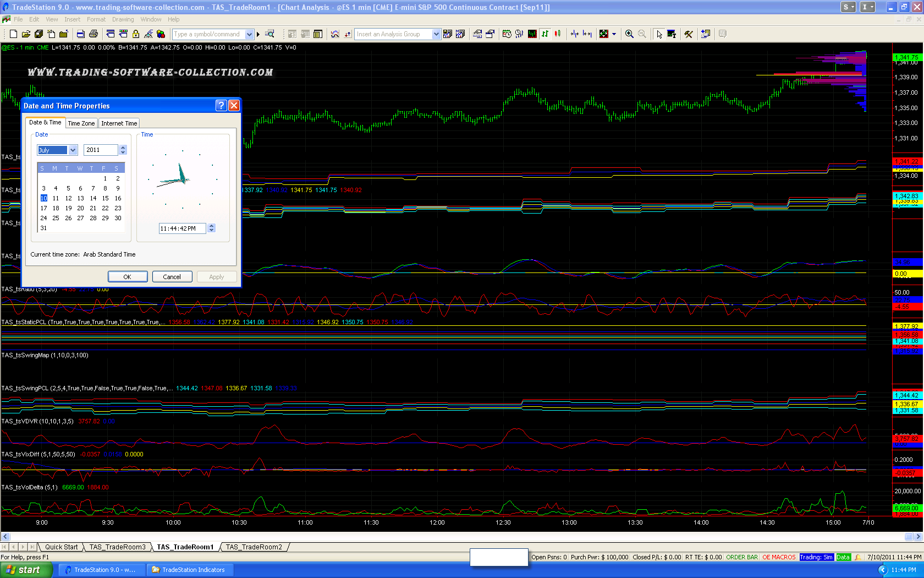Open the Insert an Analysis Group dropdown

[x=436, y=34]
